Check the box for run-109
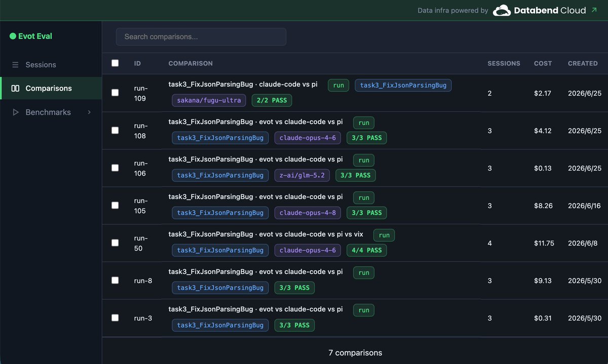Viewport: 608px width, 364px height. click(x=115, y=93)
